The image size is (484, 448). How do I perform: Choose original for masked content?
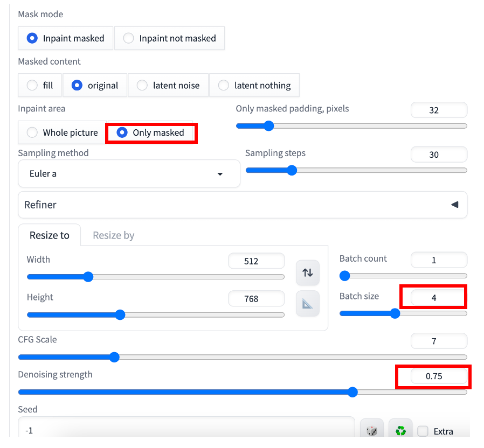(95, 85)
